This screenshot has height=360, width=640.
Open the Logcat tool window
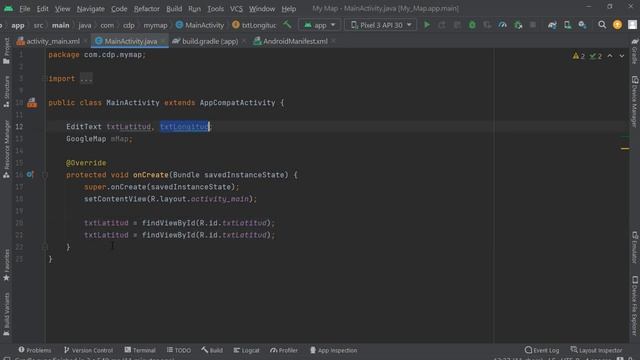(x=246, y=350)
